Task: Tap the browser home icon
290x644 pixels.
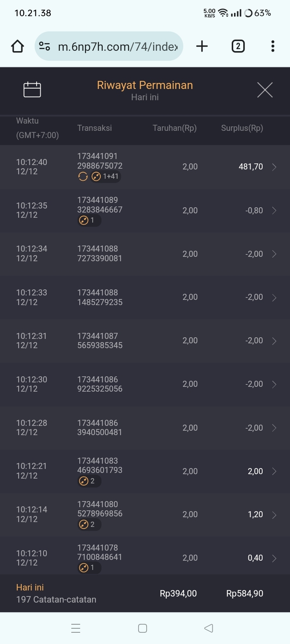Action: click(x=18, y=47)
